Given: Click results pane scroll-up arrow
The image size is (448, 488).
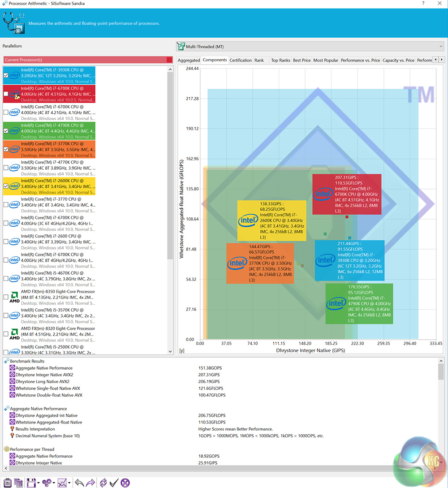Looking at the screenshot, I should (441, 361).
